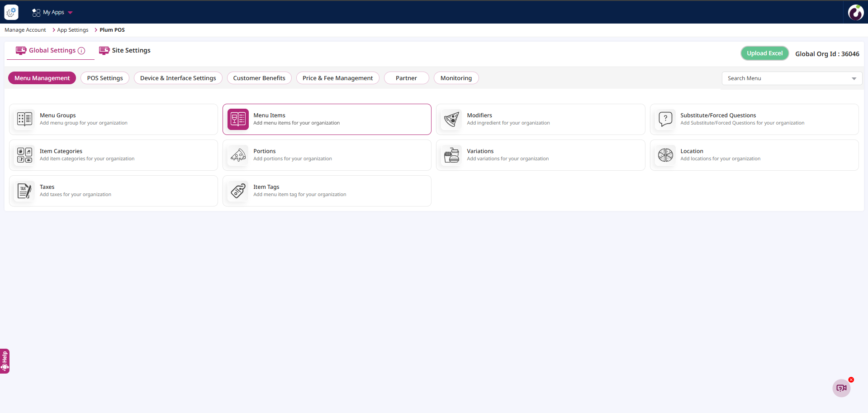
Task: Open the Menu Groups icon tile
Action: pos(24,119)
